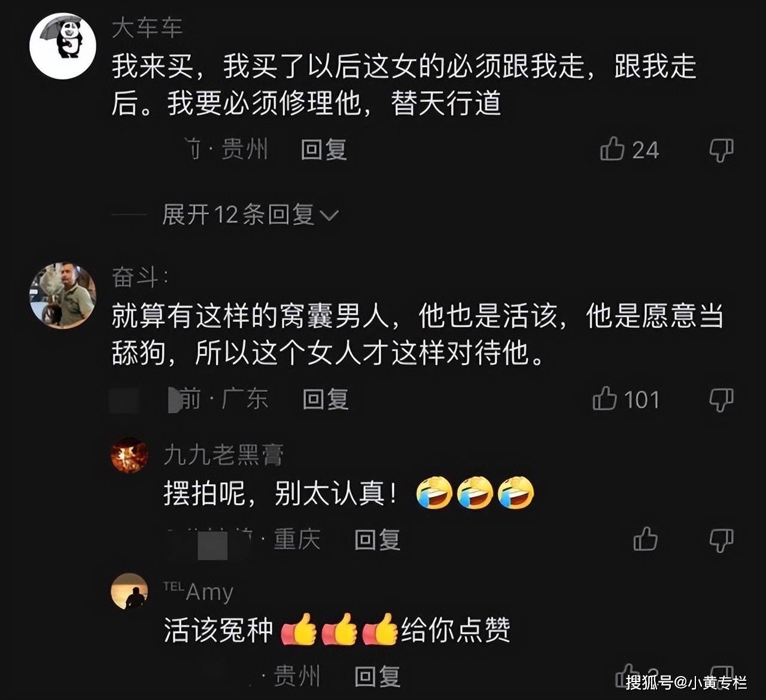This screenshot has width=766, height=700.
Task: Reply to 大车车's comment from 贵州
Action: (324, 150)
